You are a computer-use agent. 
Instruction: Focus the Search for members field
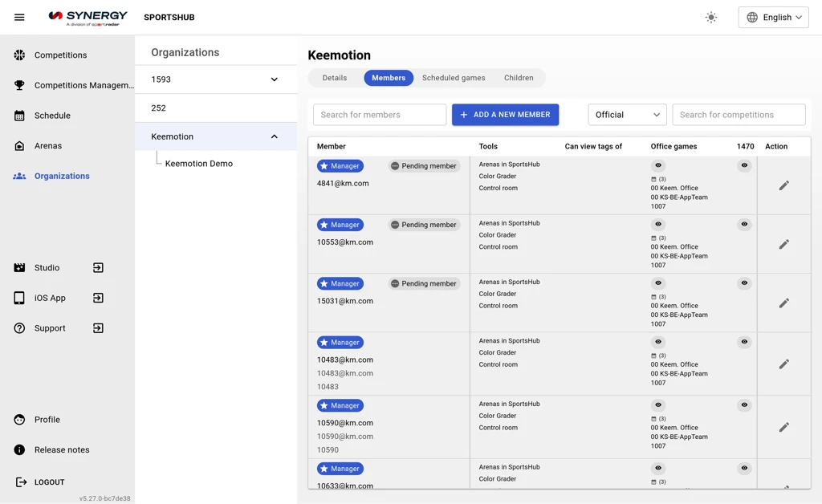pos(380,115)
